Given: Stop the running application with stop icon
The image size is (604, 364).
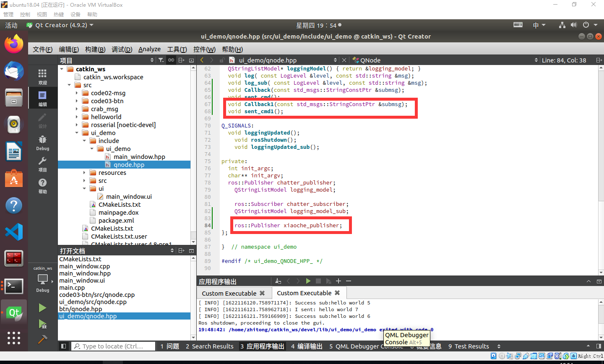Looking at the screenshot, I should pyautogui.click(x=318, y=281).
